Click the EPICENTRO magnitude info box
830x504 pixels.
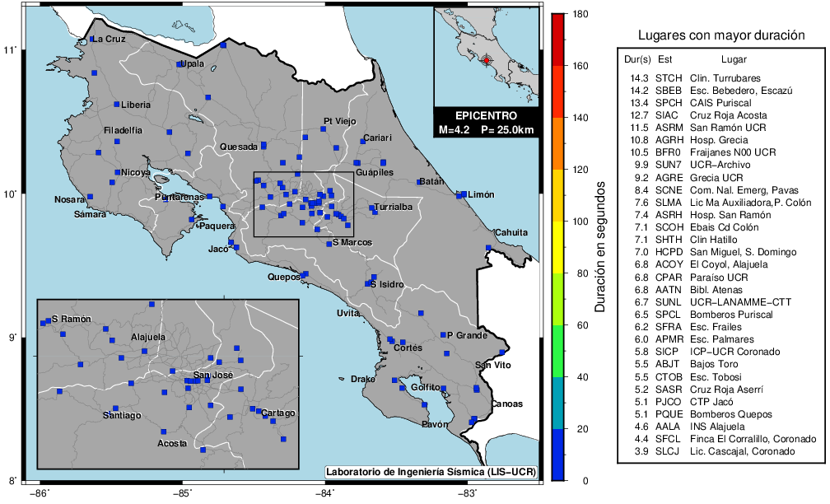click(x=486, y=123)
